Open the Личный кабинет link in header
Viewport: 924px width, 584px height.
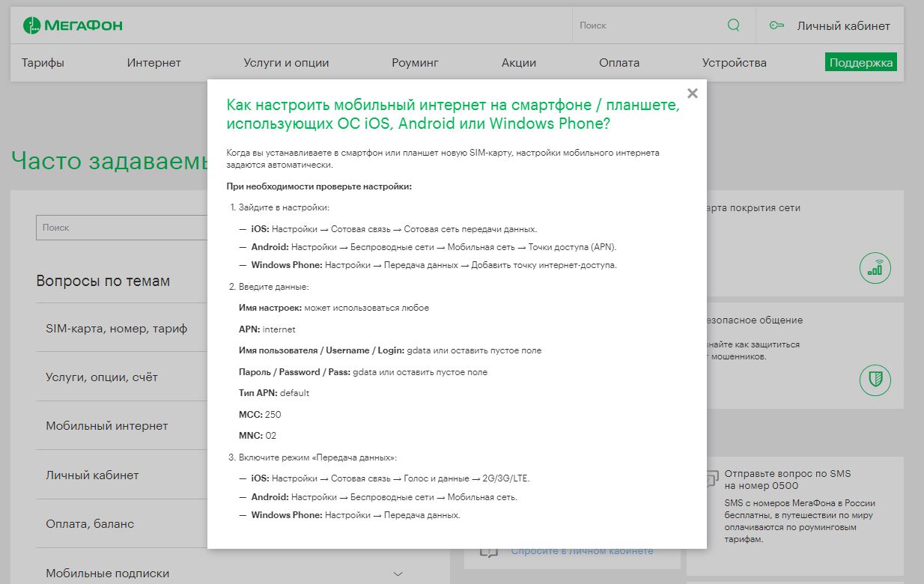pos(843,25)
